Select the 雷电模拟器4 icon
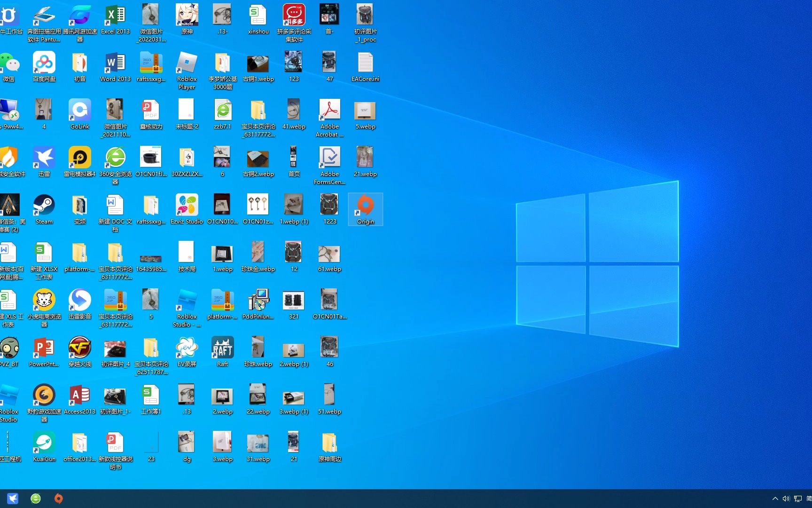The height and width of the screenshot is (508, 812). click(80, 162)
